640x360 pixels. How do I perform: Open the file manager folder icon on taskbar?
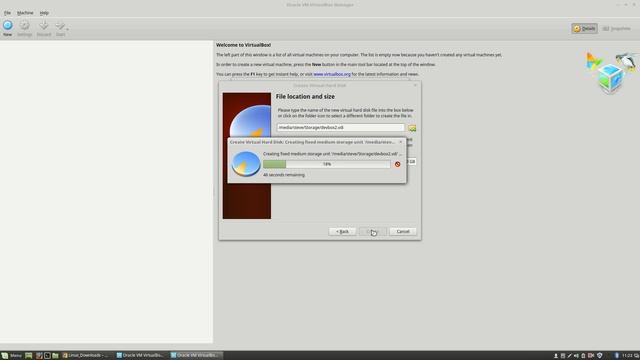click(x=55, y=356)
